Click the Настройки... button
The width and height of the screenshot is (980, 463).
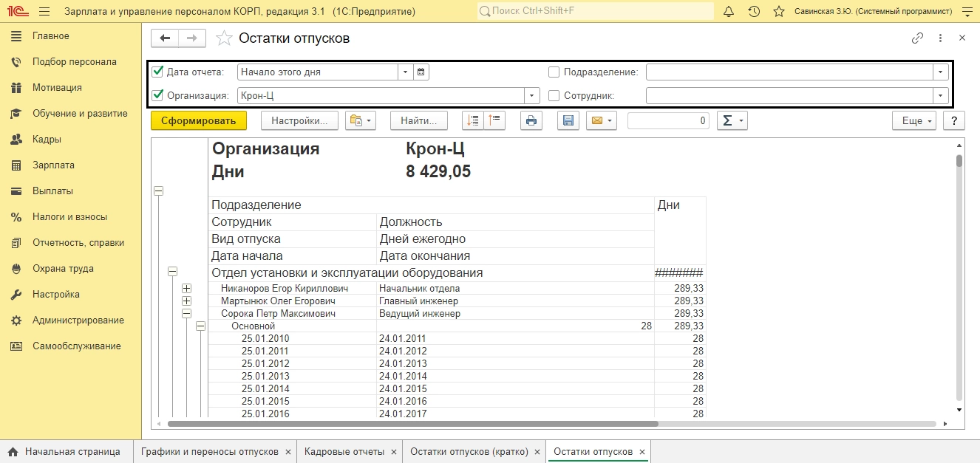pyautogui.click(x=299, y=121)
